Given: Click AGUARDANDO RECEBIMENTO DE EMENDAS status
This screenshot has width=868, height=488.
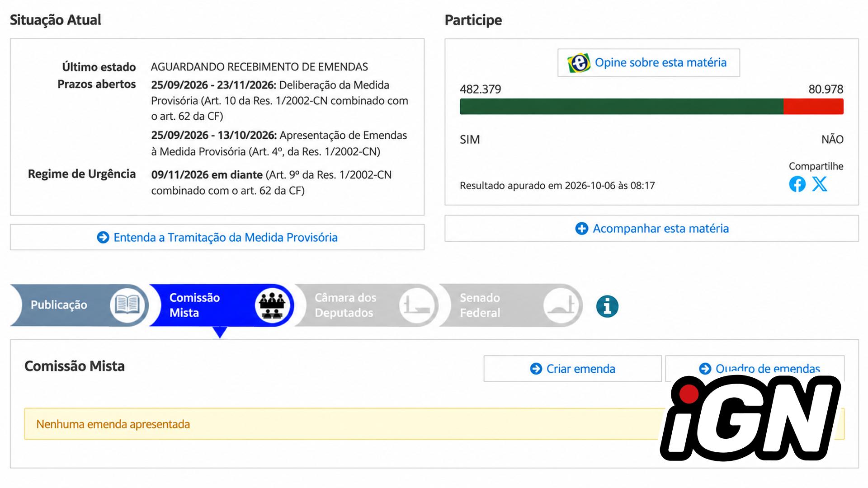Looking at the screenshot, I should click(x=259, y=67).
